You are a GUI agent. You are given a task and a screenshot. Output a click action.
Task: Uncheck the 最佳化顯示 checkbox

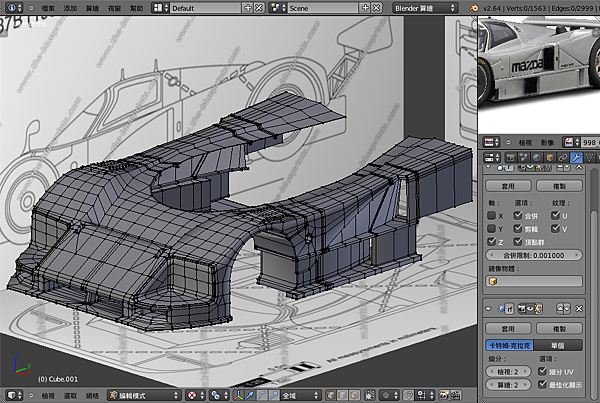[542, 384]
